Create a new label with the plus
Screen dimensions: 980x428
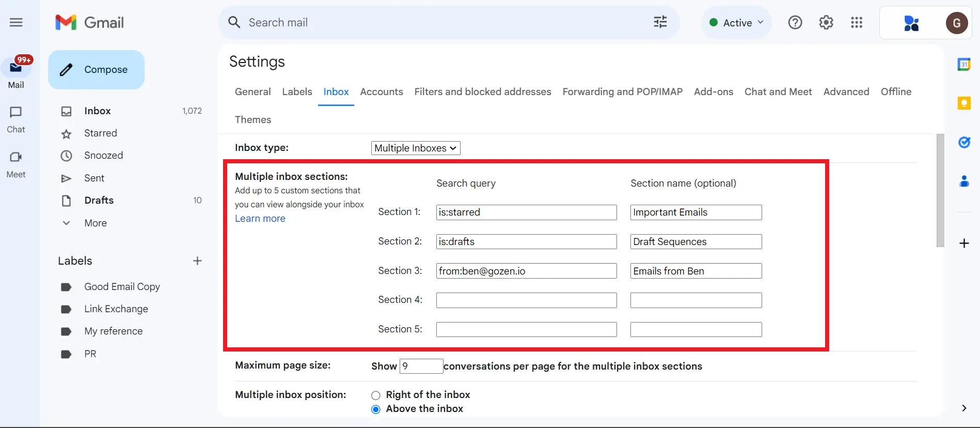197,261
